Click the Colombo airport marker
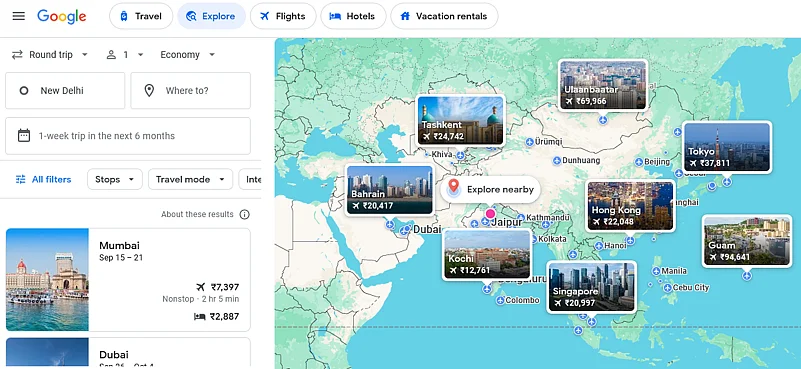 pos(500,301)
